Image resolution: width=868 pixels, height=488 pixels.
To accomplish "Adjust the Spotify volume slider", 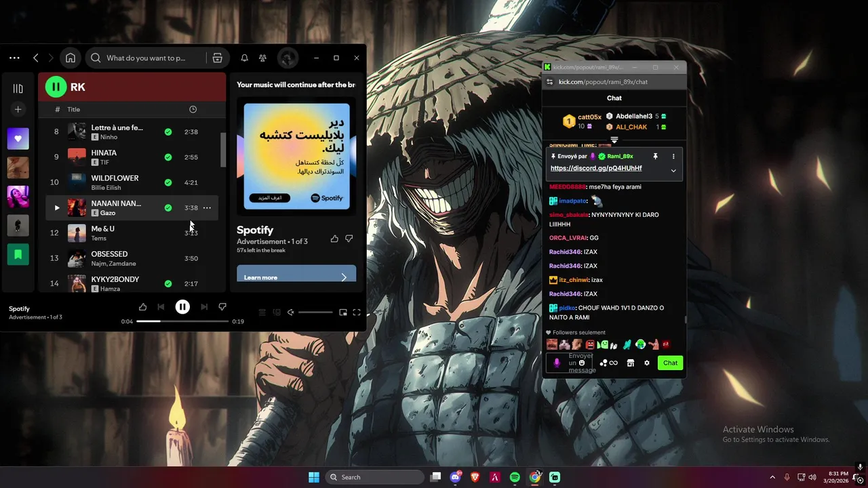I will click(315, 312).
